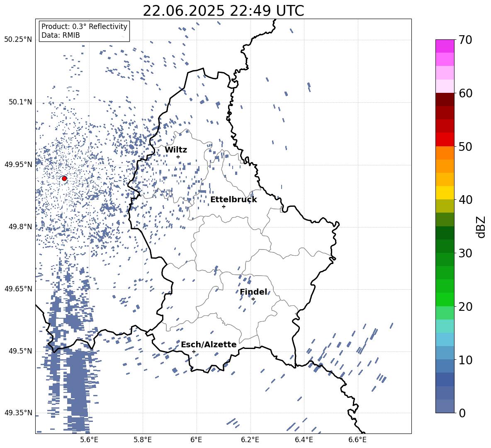Click the 6.6°E longitude label

pos(357,440)
